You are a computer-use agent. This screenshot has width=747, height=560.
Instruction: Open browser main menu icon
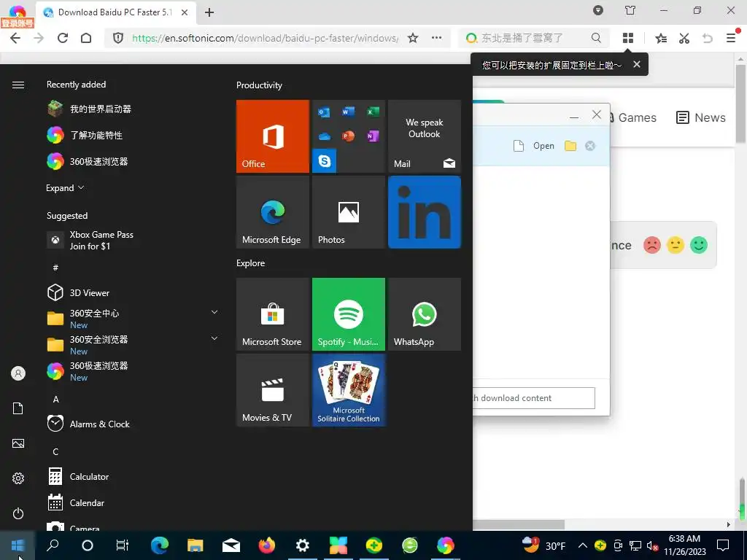pos(731,38)
